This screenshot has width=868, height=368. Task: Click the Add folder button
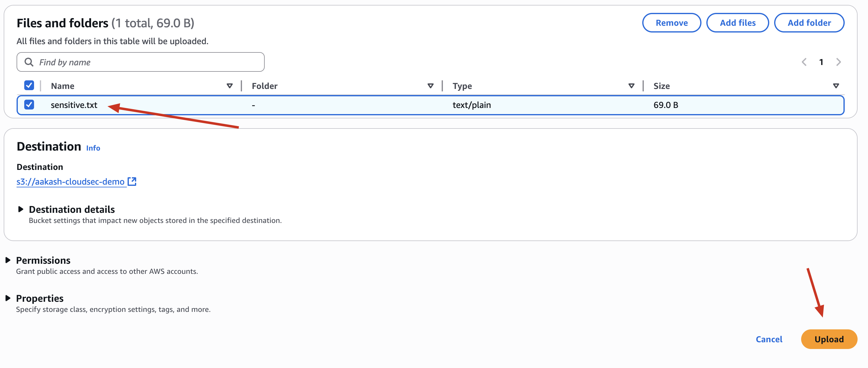coord(809,23)
